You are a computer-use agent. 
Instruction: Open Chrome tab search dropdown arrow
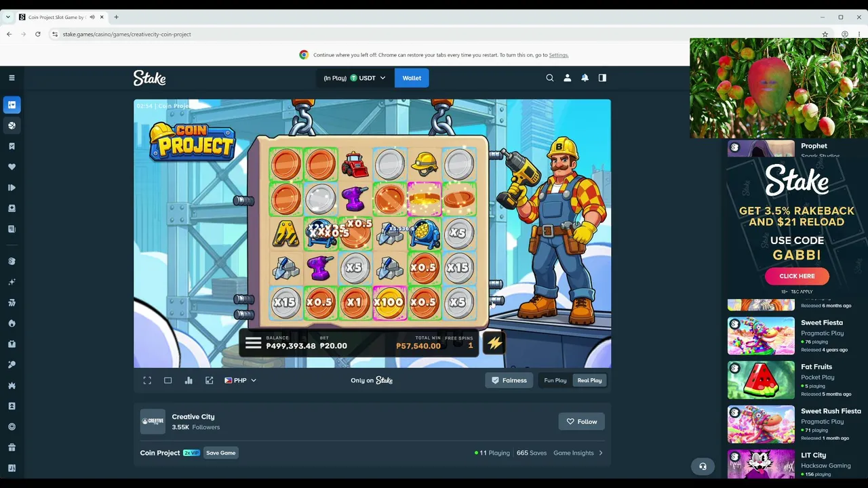pos(7,17)
